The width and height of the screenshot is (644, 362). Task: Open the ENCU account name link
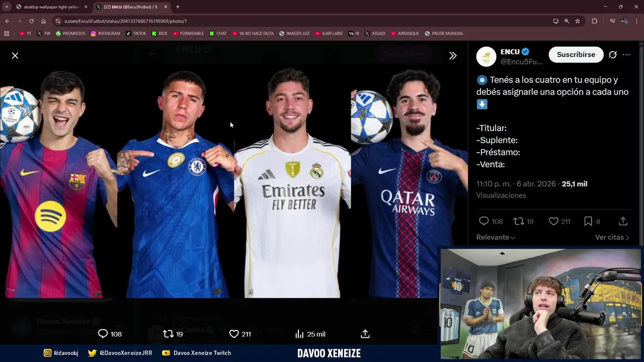510,52
